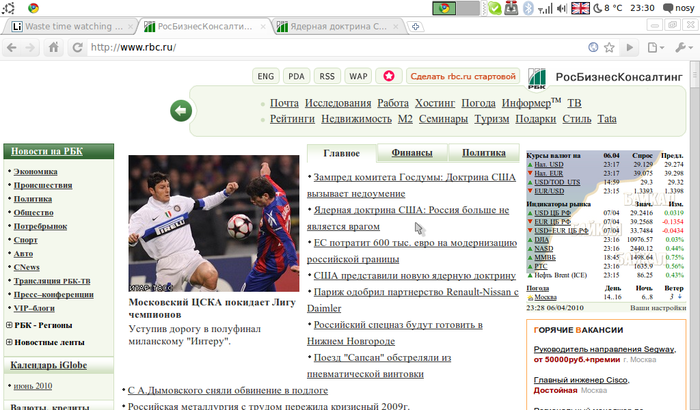700x410 pixels.
Task: Click the UK flag keyboard layout indicator
Action: [580, 8]
